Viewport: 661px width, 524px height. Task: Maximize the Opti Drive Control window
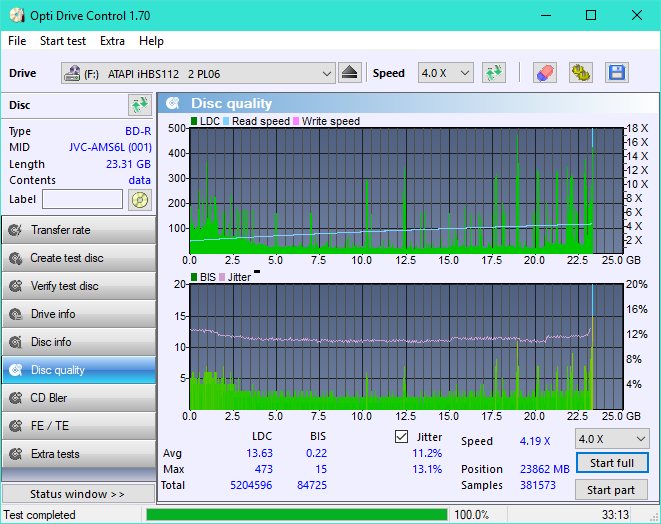pos(591,16)
